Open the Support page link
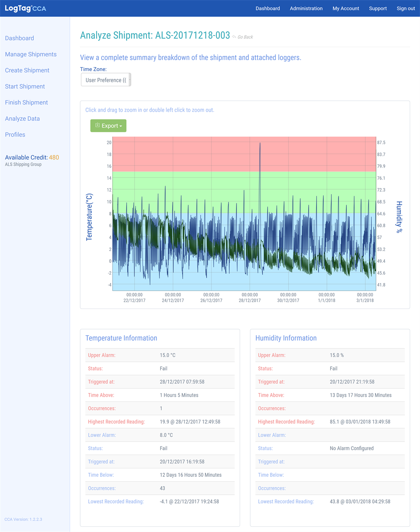 [378, 8]
